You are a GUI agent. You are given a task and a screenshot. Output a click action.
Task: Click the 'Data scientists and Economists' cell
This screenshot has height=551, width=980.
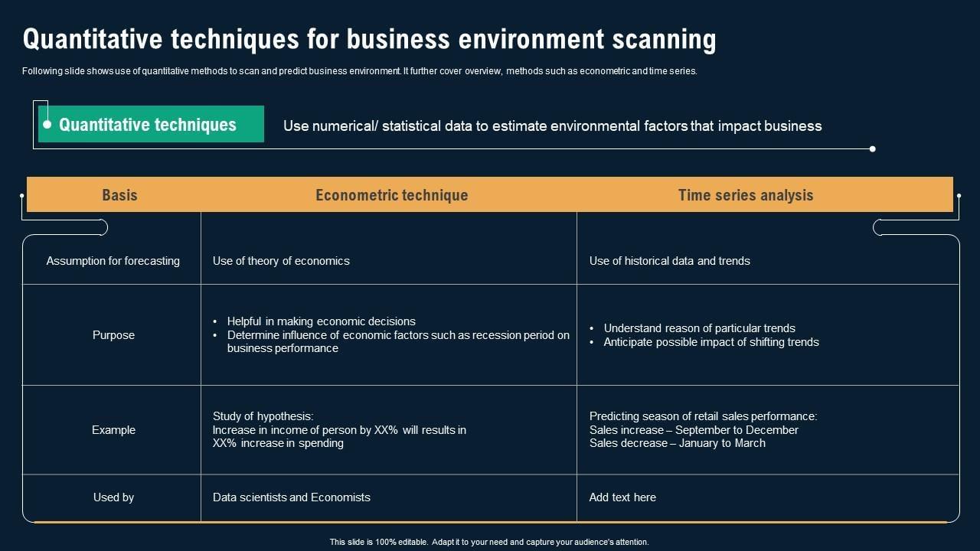[x=291, y=497]
